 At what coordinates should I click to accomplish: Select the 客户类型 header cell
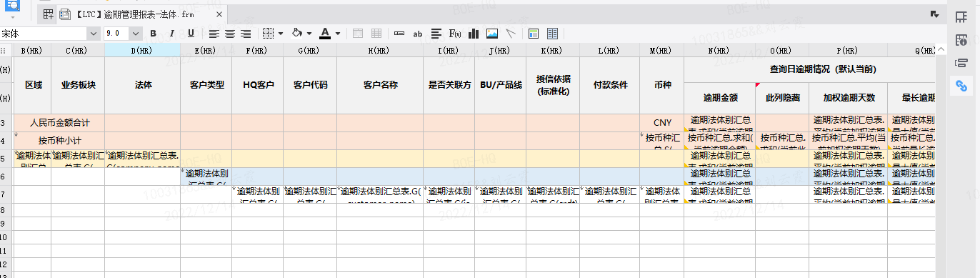click(207, 84)
